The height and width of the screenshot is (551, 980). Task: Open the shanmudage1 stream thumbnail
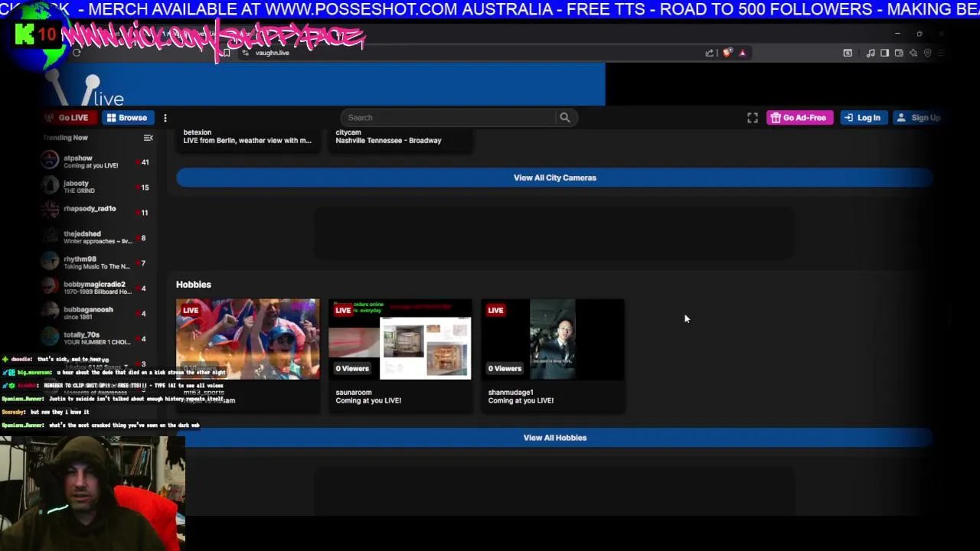pos(553,339)
